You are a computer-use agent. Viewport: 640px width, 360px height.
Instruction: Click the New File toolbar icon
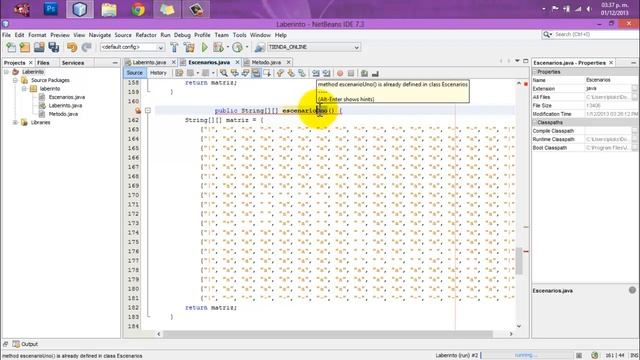(x=11, y=47)
